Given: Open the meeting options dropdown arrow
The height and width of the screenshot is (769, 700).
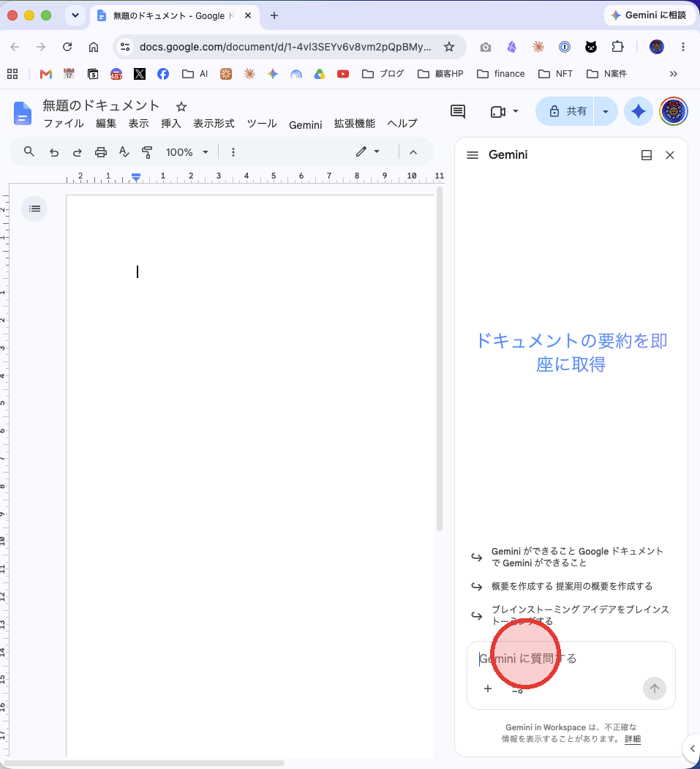Looking at the screenshot, I should 515,111.
